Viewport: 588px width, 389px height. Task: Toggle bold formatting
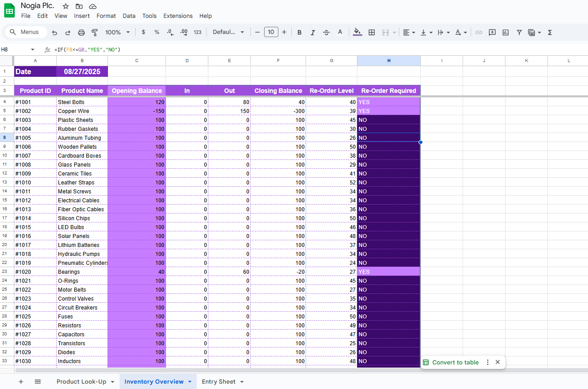pyautogui.click(x=299, y=32)
